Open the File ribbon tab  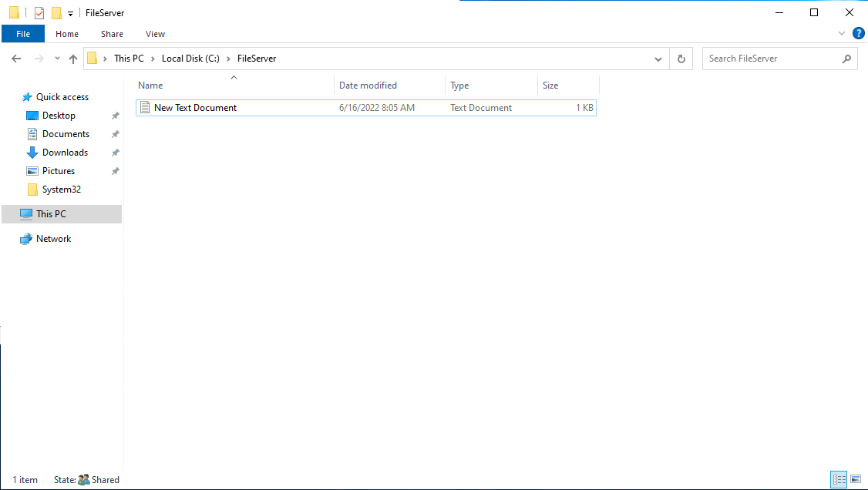point(23,34)
